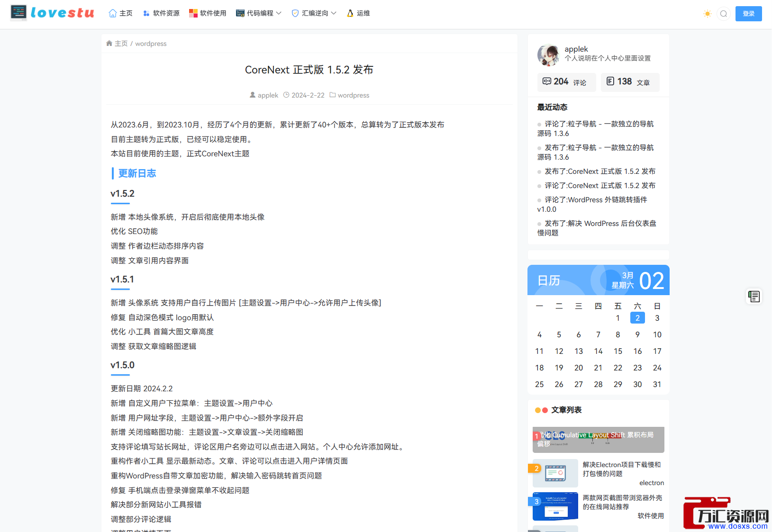The height and width of the screenshot is (532, 772).
Task: Expand the 汇编逆向 dropdown menu
Action: point(314,13)
